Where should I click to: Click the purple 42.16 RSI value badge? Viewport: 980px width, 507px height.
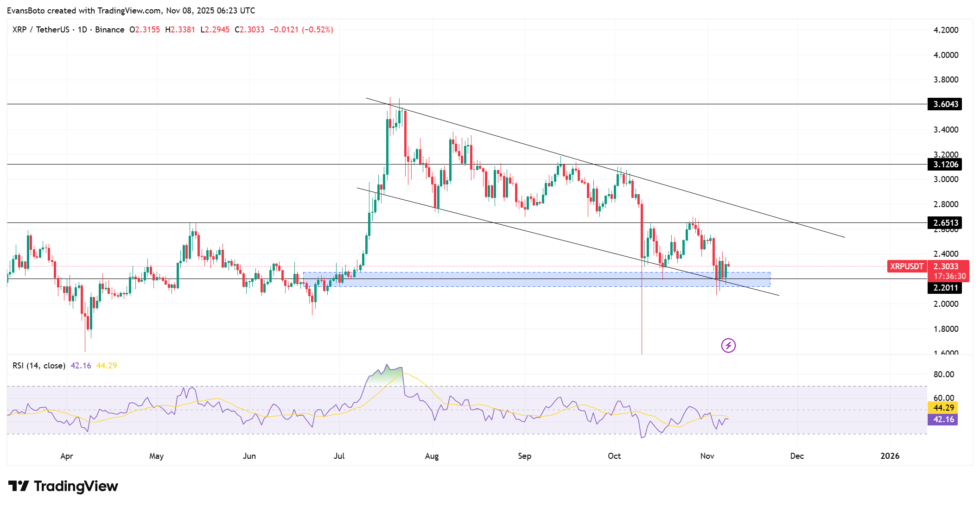click(942, 418)
